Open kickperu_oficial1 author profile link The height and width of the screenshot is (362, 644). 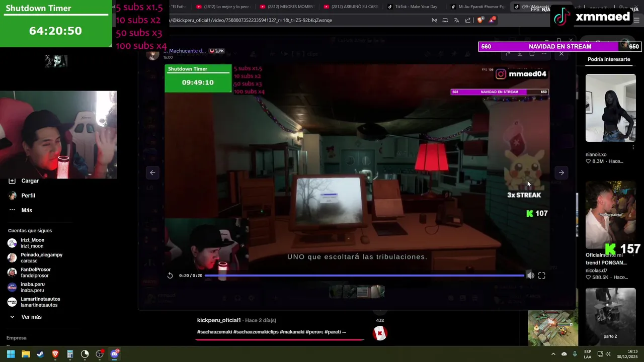pos(219,320)
